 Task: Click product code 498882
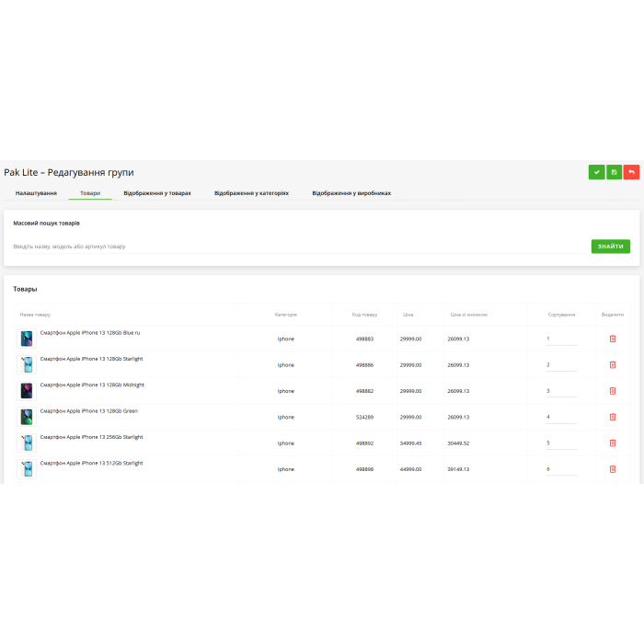364,391
